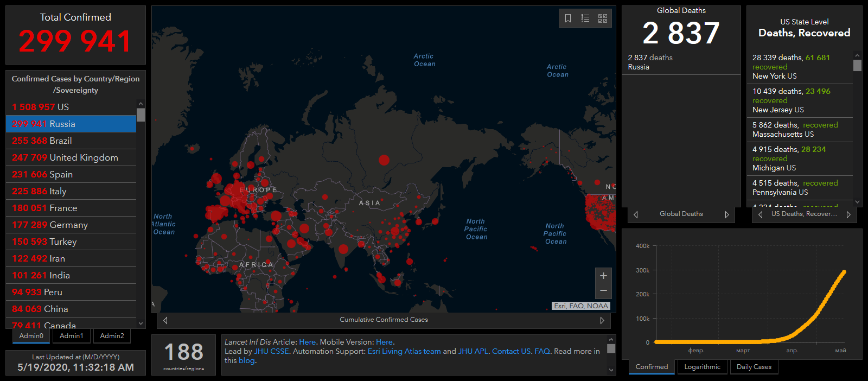
Task: Open the basemap gallery grid icon
Action: pyautogui.click(x=603, y=18)
